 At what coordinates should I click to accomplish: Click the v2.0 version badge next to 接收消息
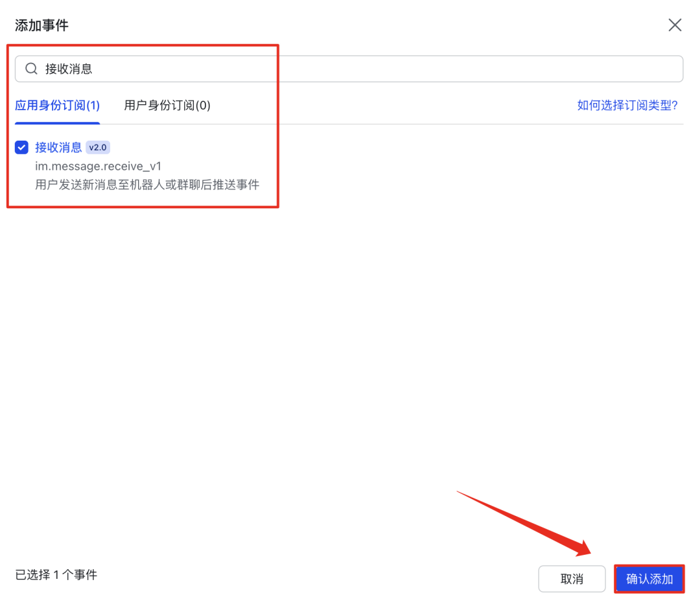pyautogui.click(x=98, y=147)
